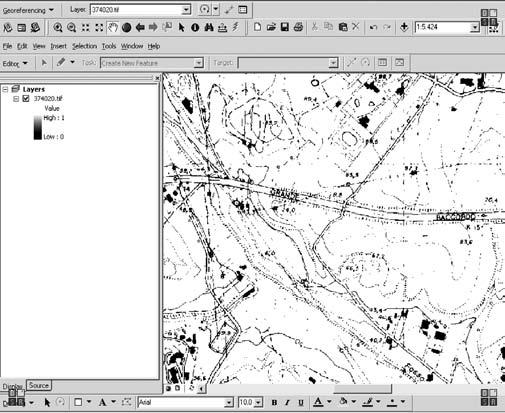Open the Georeferencing dropdown menu
505x413 pixels.
(x=28, y=10)
